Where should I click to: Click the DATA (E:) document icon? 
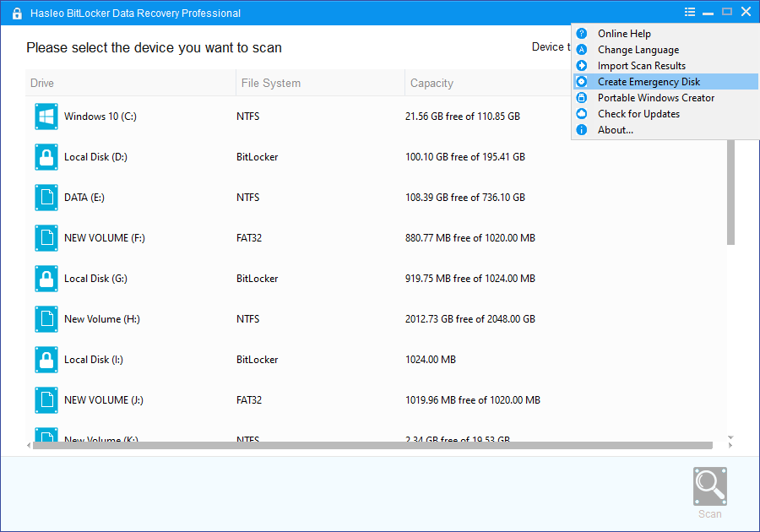46,198
